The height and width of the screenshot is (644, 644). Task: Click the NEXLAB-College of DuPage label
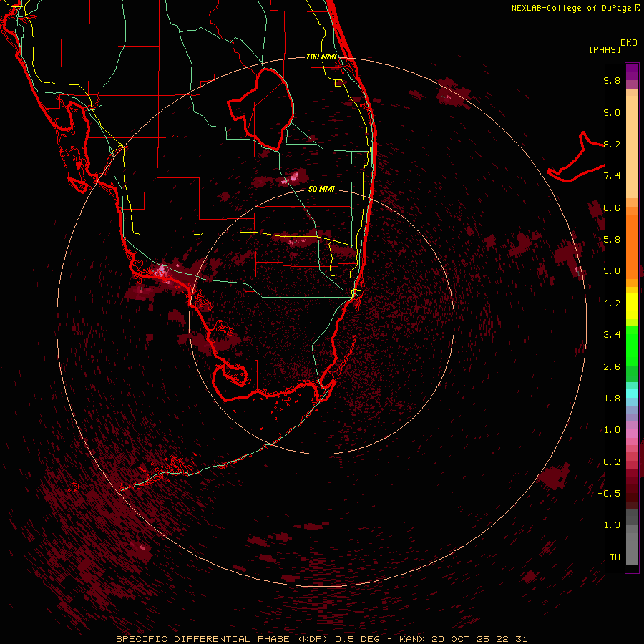(572, 8)
